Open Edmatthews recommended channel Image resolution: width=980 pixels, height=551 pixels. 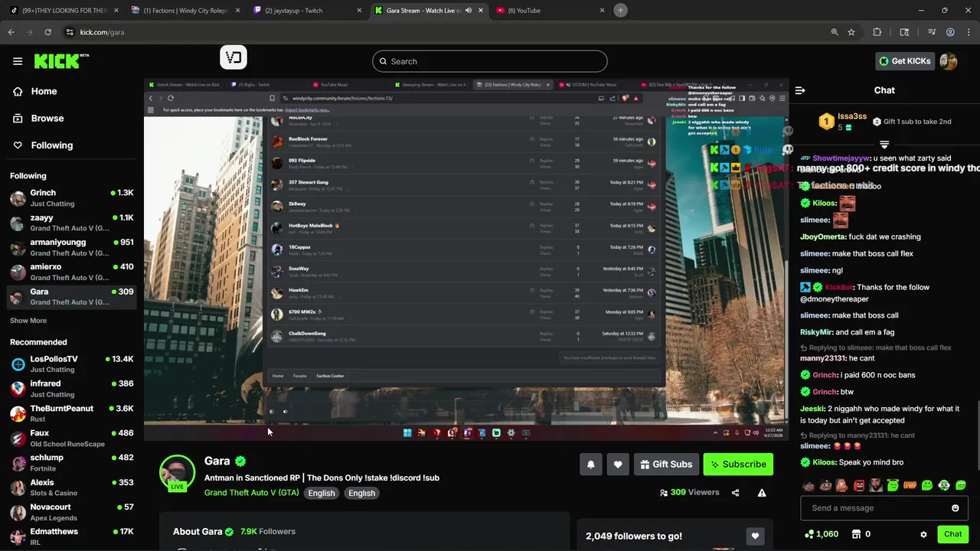[x=72, y=536]
